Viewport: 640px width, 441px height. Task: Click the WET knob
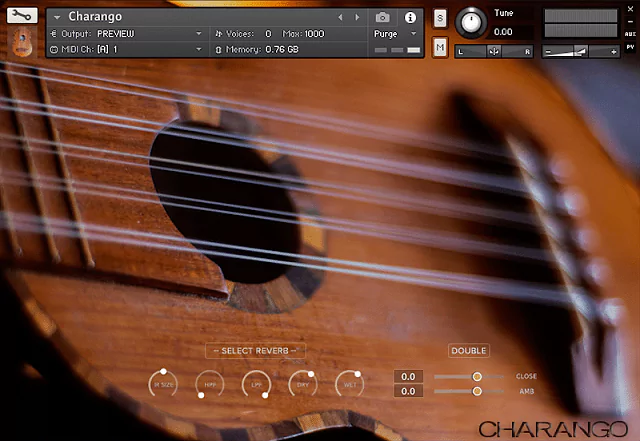pyautogui.click(x=349, y=384)
